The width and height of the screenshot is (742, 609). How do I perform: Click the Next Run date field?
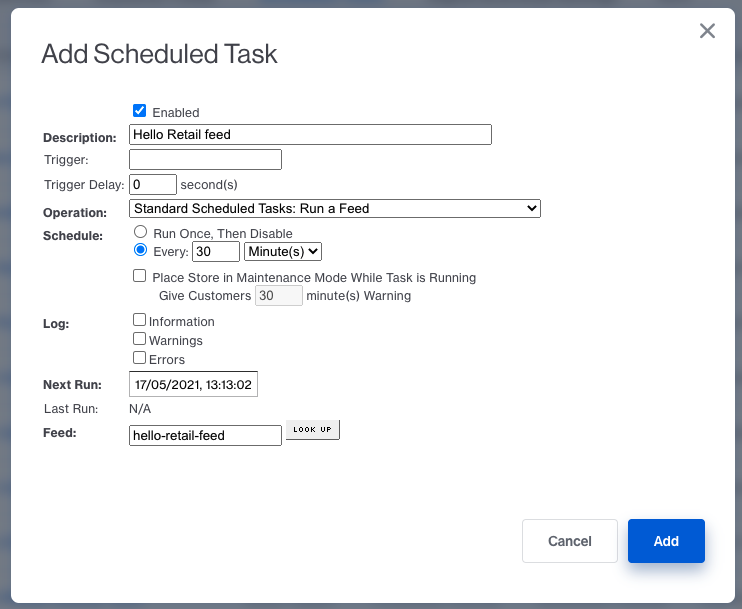pyautogui.click(x=194, y=385)
